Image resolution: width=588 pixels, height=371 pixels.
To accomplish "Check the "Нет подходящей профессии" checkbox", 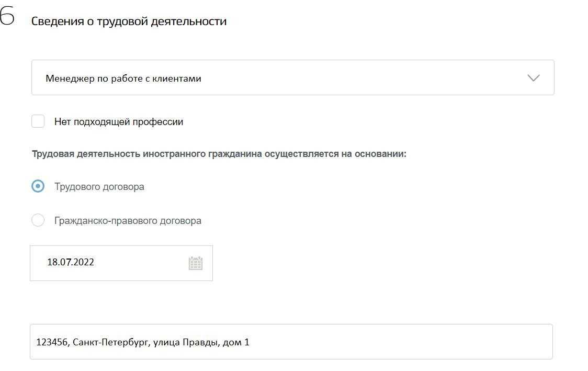I will (38, 121).
